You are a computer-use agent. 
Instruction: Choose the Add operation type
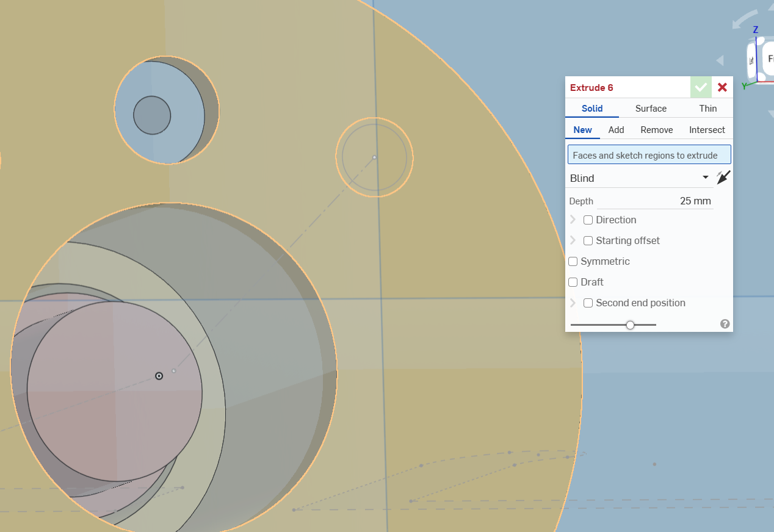[x=617, y=130]
